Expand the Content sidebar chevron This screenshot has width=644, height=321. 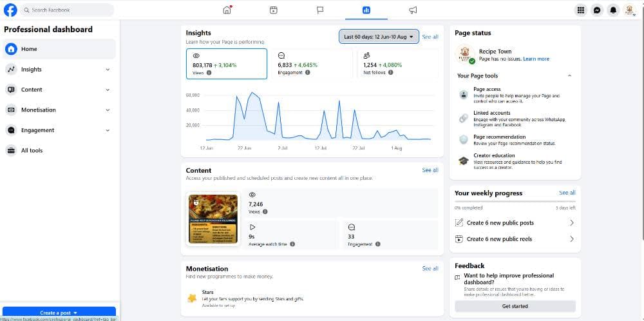(x=108, y=90)
